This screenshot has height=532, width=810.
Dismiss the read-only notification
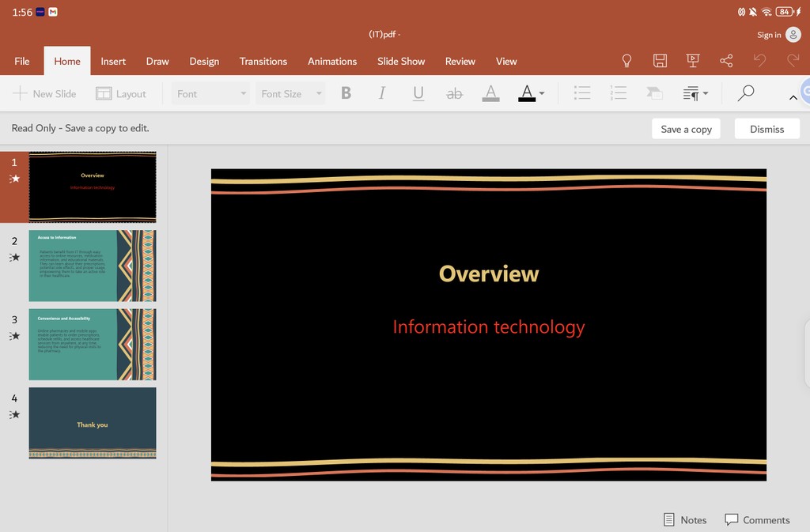(766, 129)
